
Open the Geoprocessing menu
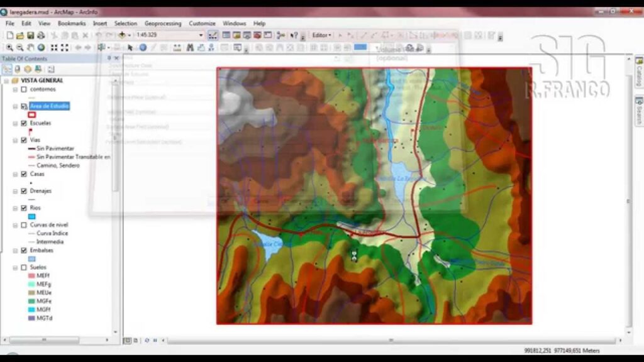163,23
